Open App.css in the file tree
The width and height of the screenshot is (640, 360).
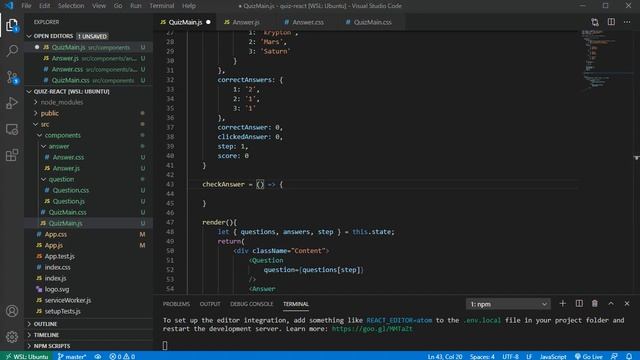pos(56,234)
